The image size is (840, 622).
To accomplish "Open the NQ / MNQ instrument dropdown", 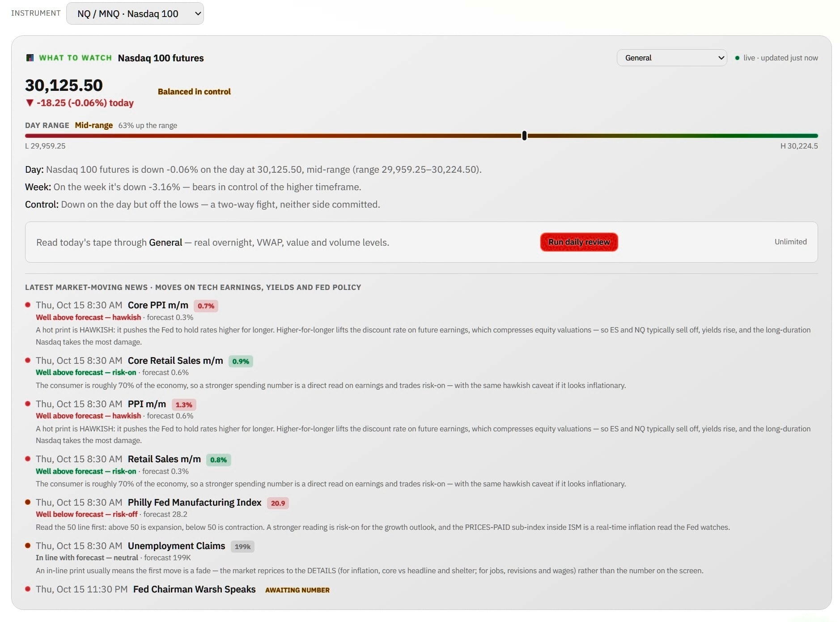I will pos(135,13).
